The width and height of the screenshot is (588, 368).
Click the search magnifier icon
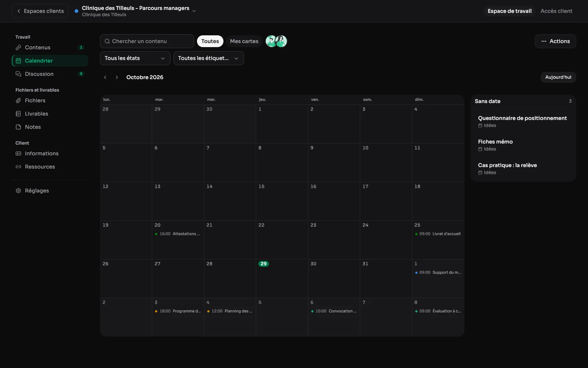pyautogui.click(x=107, y=41)
